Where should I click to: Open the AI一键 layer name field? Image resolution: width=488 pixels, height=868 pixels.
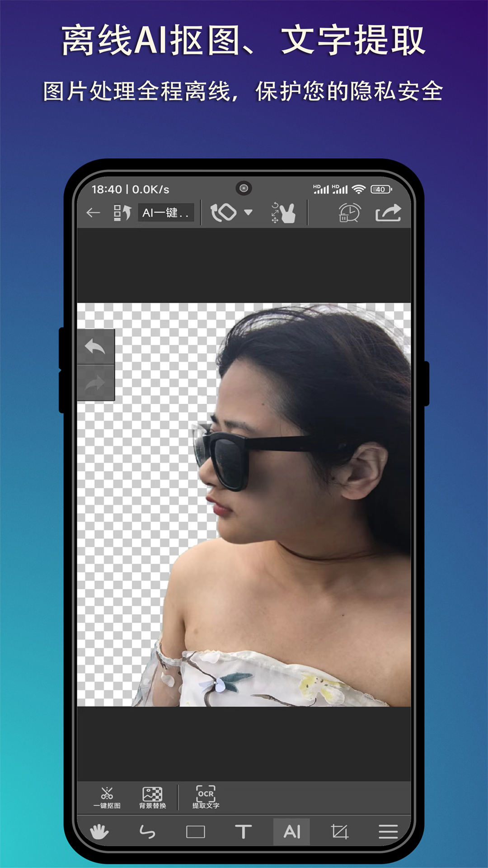pyautogui.click(x=166, y=212)
